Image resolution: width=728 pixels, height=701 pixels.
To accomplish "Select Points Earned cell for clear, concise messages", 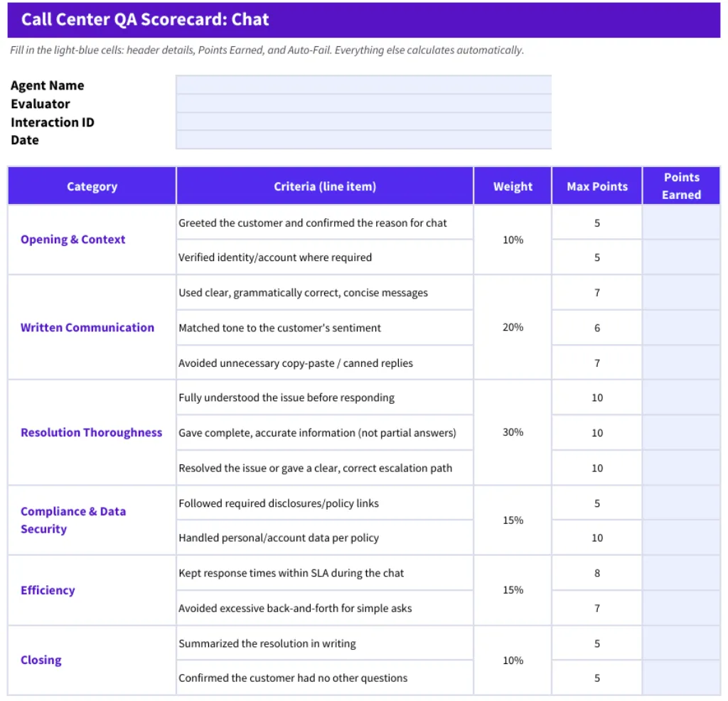I will click(x=681, y=292).
